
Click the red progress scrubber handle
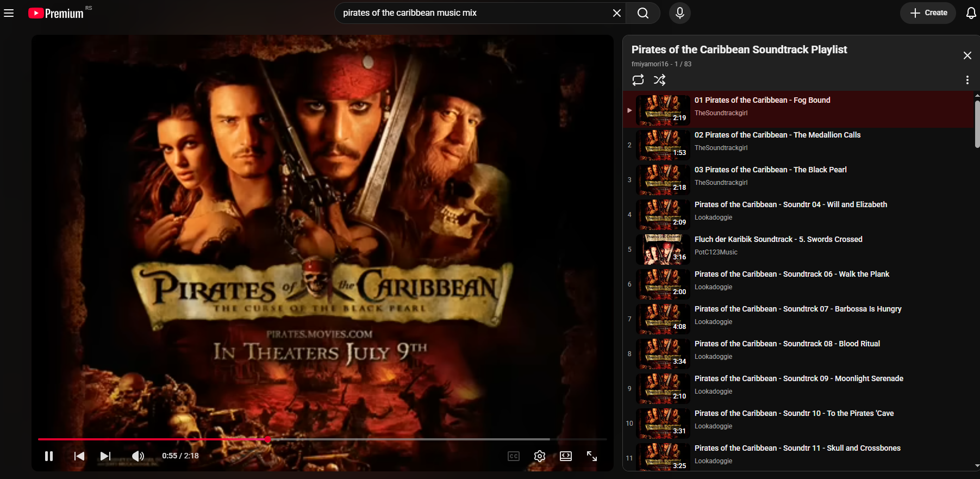point(268,439)
